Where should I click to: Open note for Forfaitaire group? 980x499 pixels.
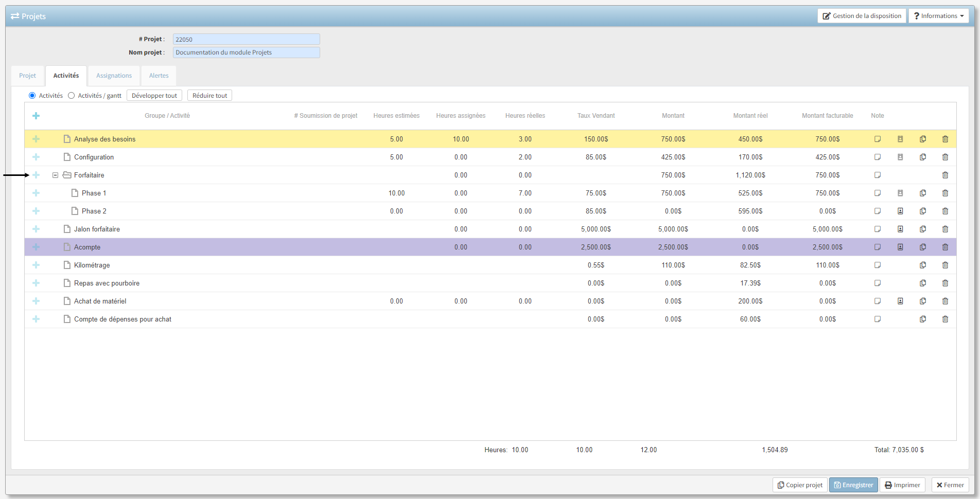click(878, 175)
